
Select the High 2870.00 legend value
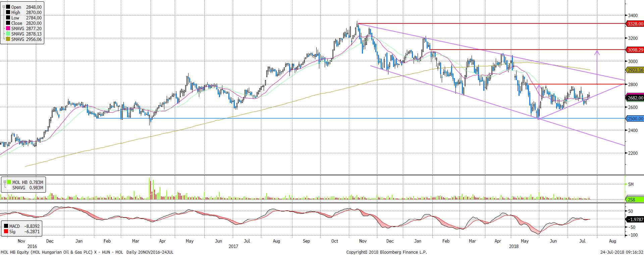[34, 12]
